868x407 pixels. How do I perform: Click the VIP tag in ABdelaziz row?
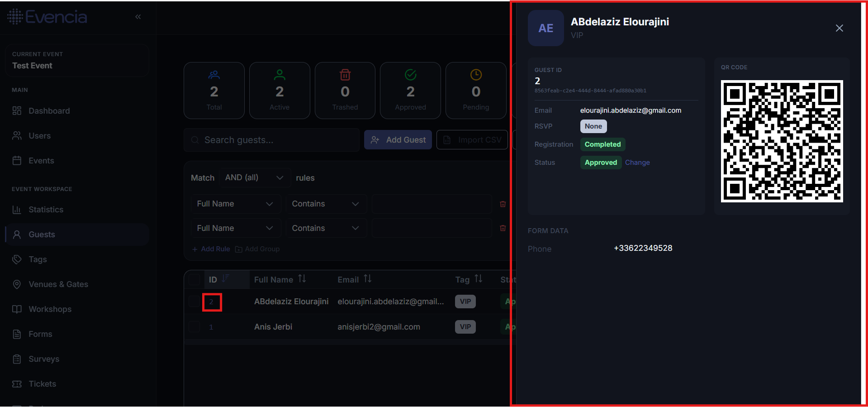[465, 302]
